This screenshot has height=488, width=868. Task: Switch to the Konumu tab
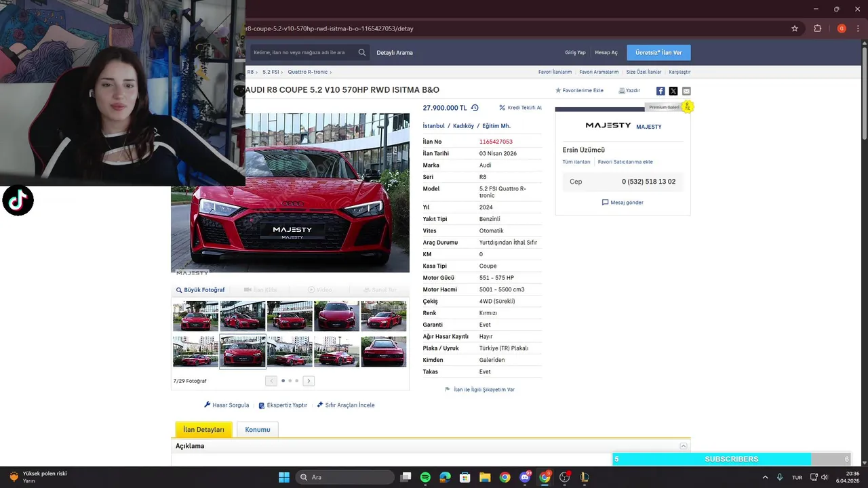[x=258, y=430]
